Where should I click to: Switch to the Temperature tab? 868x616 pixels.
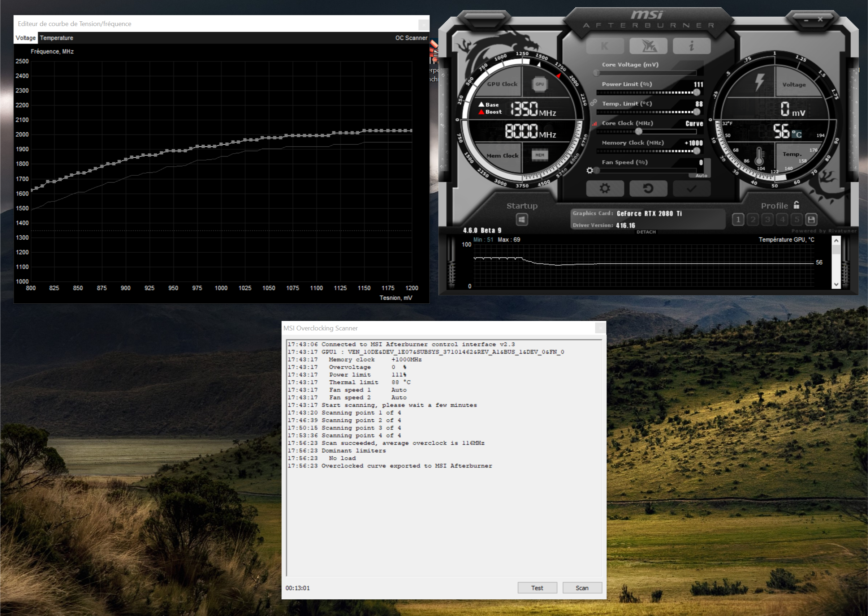(56, 38)
